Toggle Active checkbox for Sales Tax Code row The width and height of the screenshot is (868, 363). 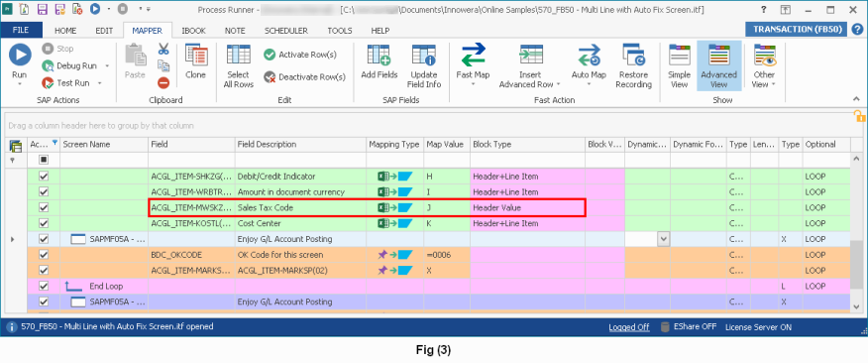click(x=44, y=208)
